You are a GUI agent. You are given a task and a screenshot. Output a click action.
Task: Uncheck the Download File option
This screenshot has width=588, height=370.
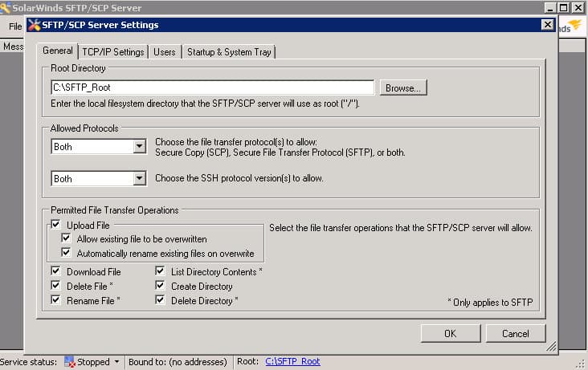tap(55, 272)
